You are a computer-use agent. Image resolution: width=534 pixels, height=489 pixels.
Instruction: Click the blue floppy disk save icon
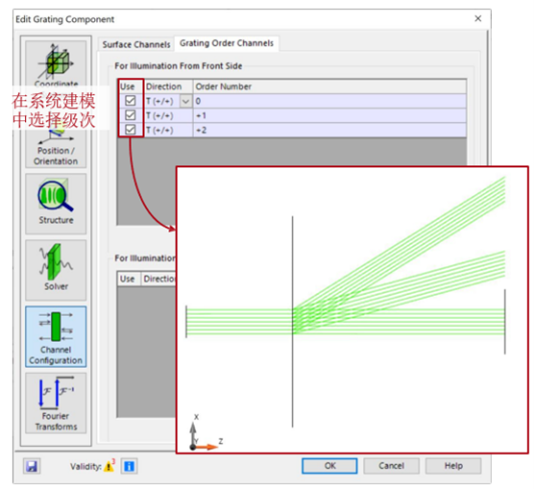click(32, 466)
